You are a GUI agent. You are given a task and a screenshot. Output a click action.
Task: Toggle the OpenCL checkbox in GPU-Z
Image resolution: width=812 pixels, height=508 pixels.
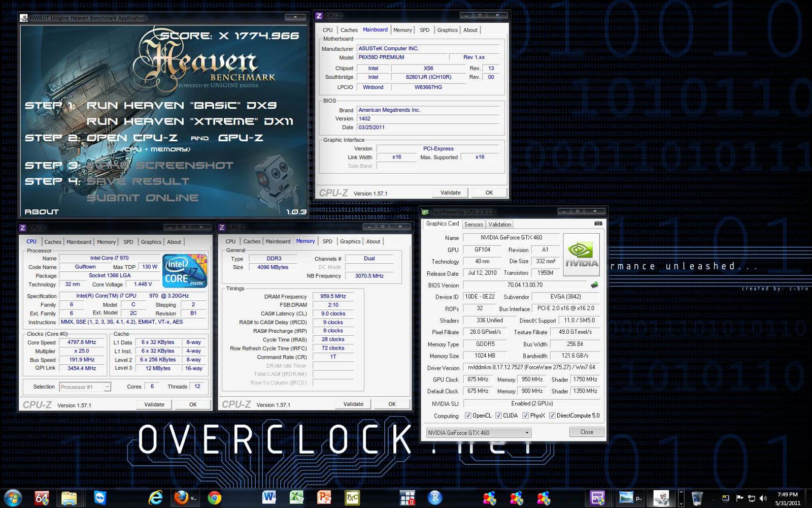coord(468,416)
